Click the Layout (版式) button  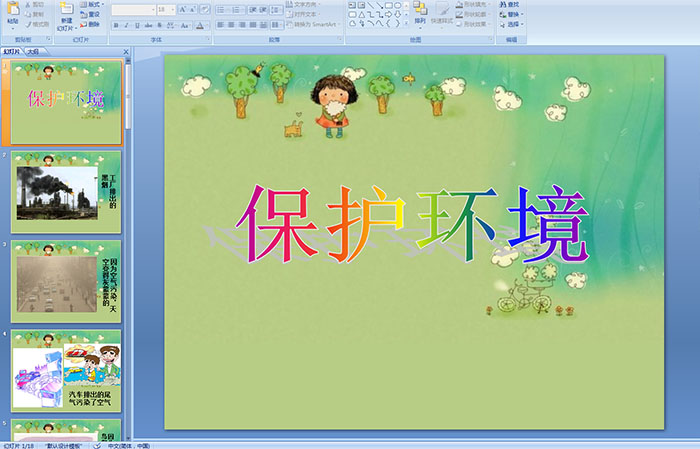(93, 5)
